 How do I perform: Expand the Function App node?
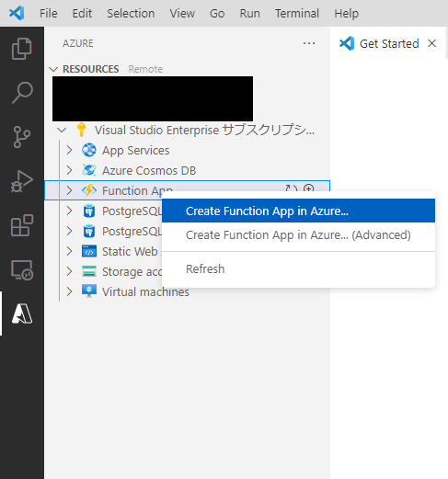pyautogui.click(x=70, y=190)
